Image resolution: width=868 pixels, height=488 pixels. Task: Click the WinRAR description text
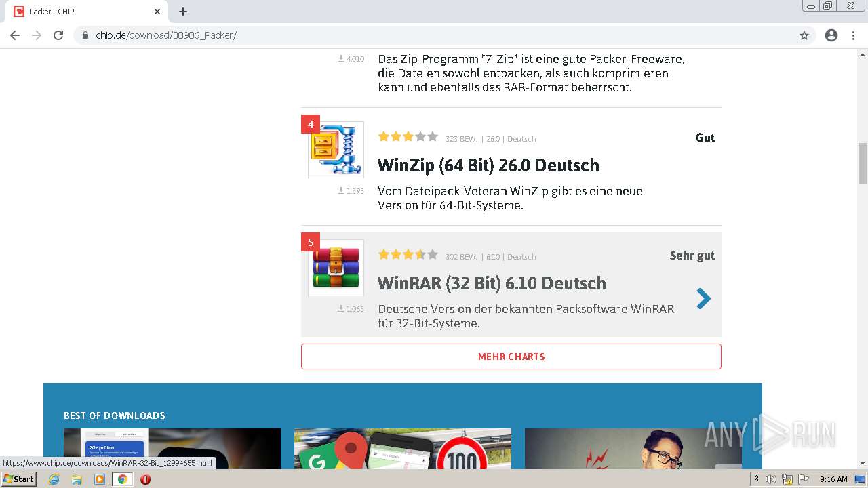pyautogui.click(x=526, y=316)
